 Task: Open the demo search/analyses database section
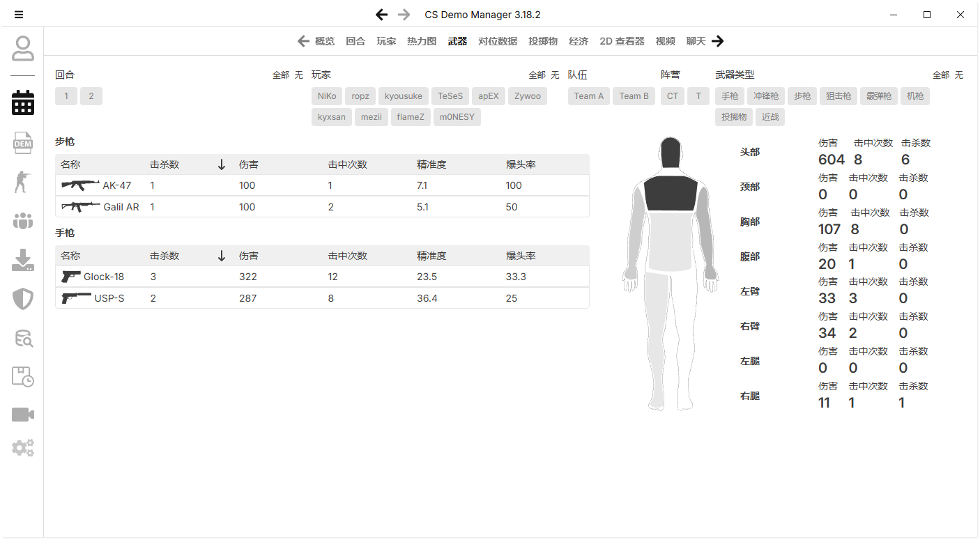22,339
